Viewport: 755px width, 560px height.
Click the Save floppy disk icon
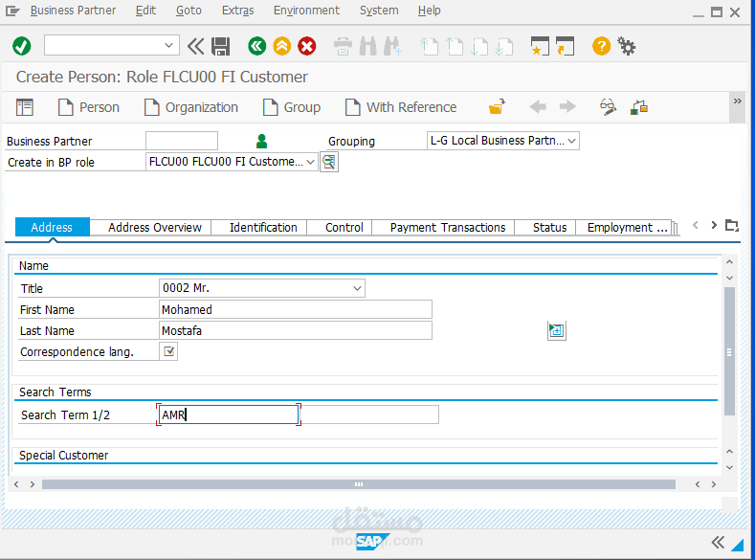click(x=220, y=47)
